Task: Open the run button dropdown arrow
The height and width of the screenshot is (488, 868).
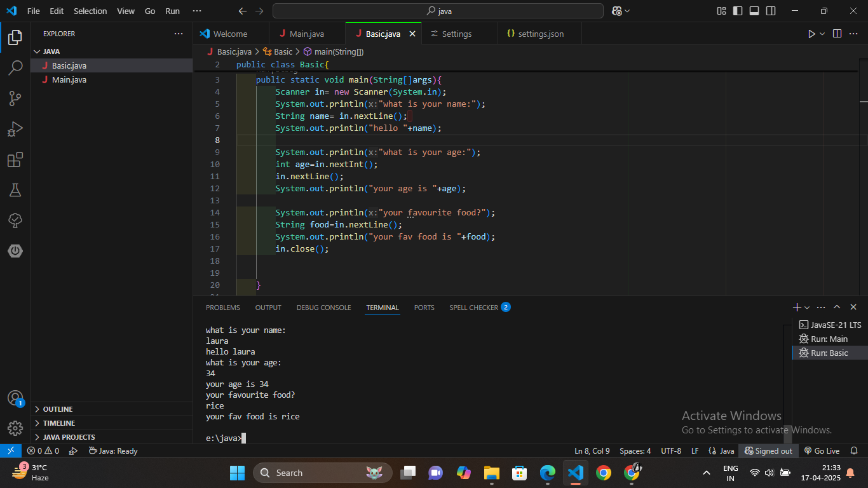Action: tap(822, 34)
